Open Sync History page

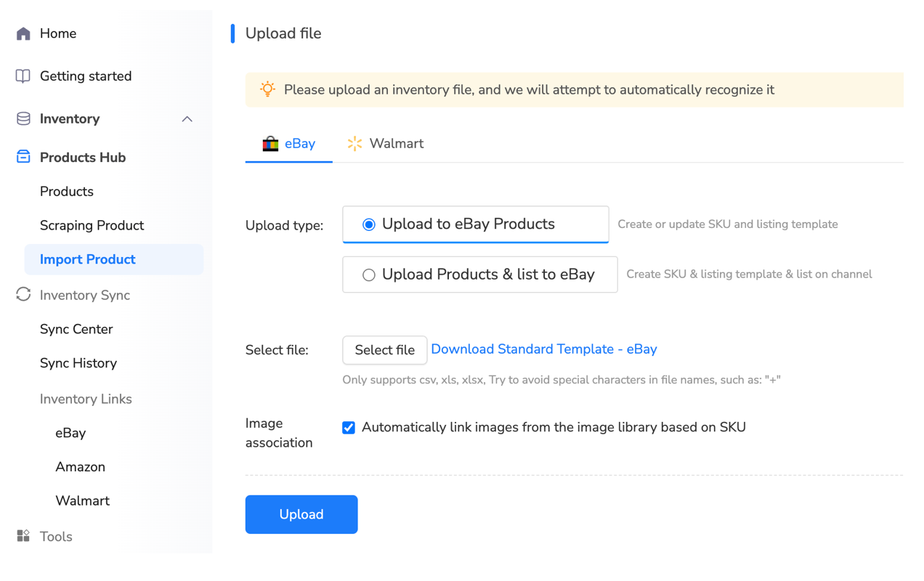(x=78, y=363)
